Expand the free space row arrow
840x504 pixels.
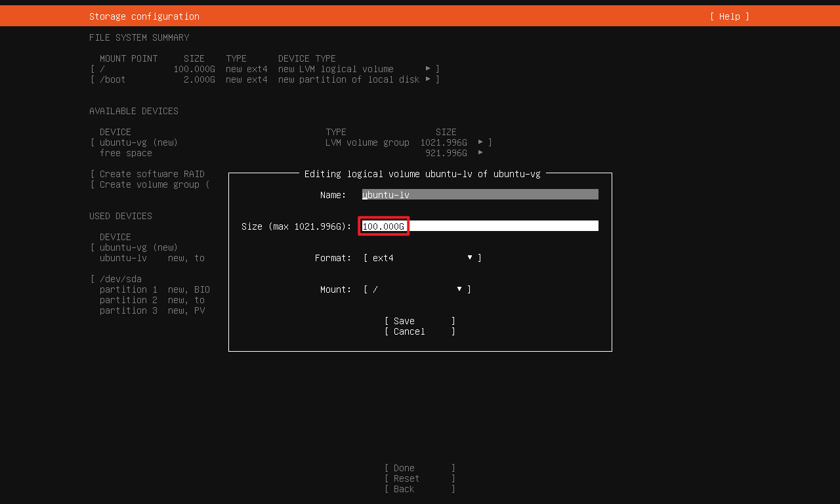(x=480, y=153)
